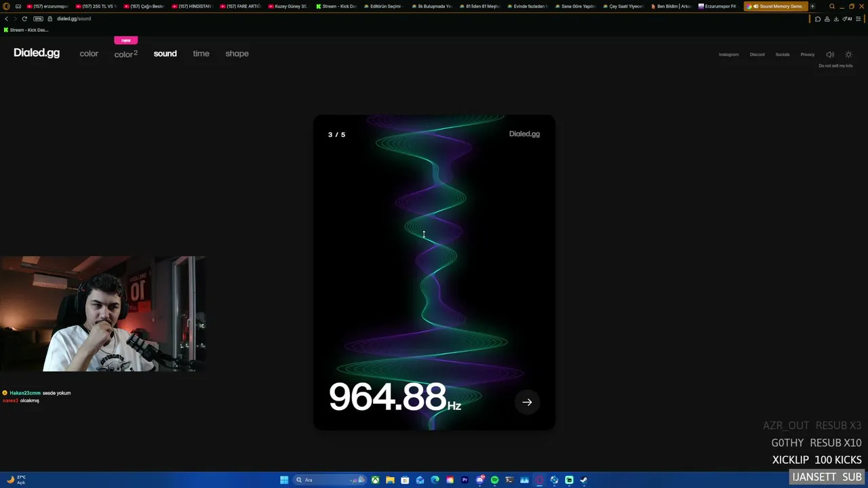Open the Socials link
This screenshot has height=488, width=868.
[783, 54]
